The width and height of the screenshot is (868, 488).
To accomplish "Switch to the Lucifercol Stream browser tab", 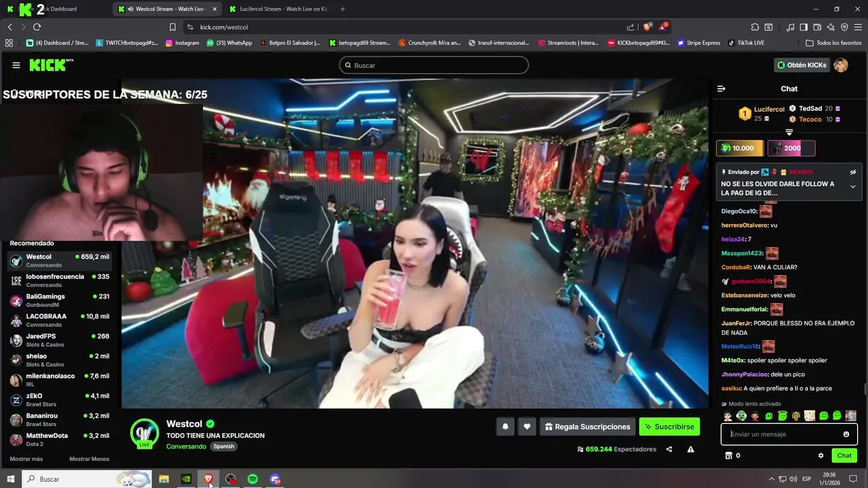I will (x=277, y=9).
